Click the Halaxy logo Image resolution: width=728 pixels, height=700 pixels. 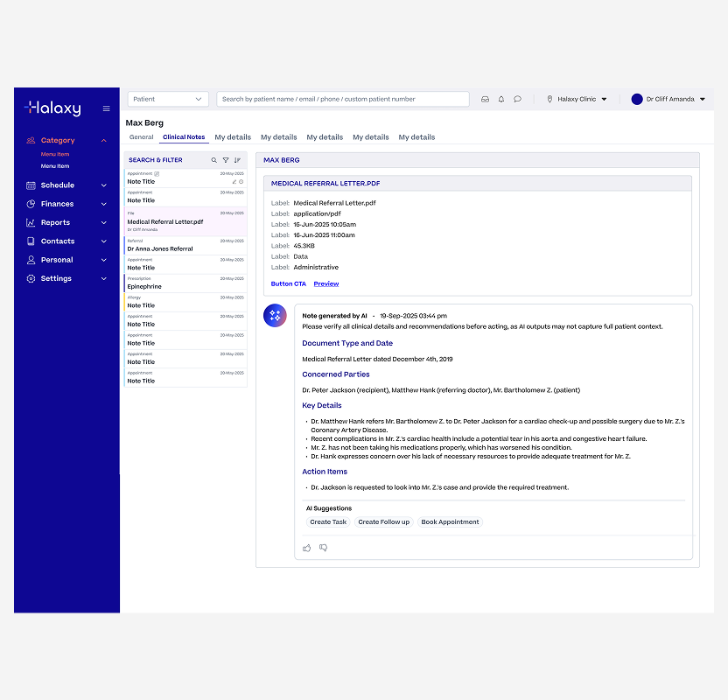[x=52, y=108]
